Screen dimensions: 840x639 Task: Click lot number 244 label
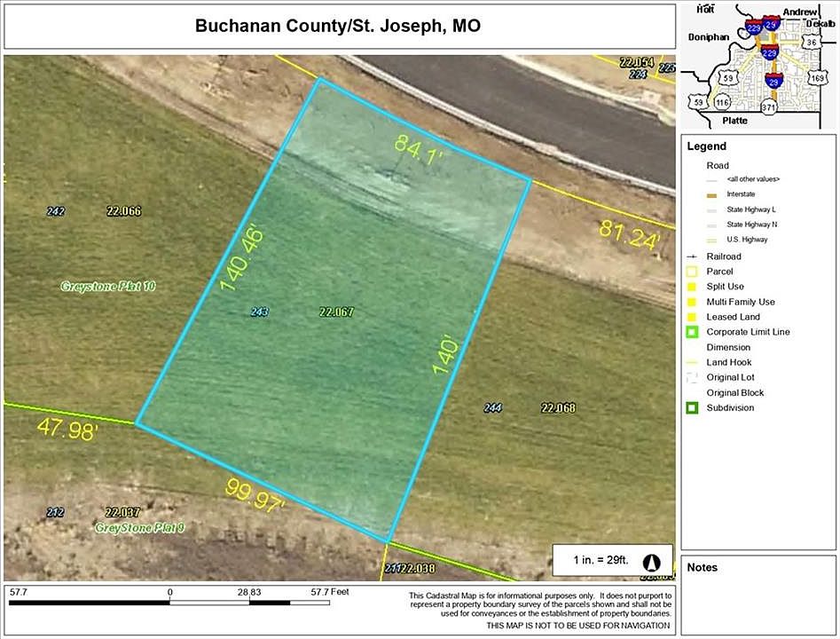click(493, 408)
